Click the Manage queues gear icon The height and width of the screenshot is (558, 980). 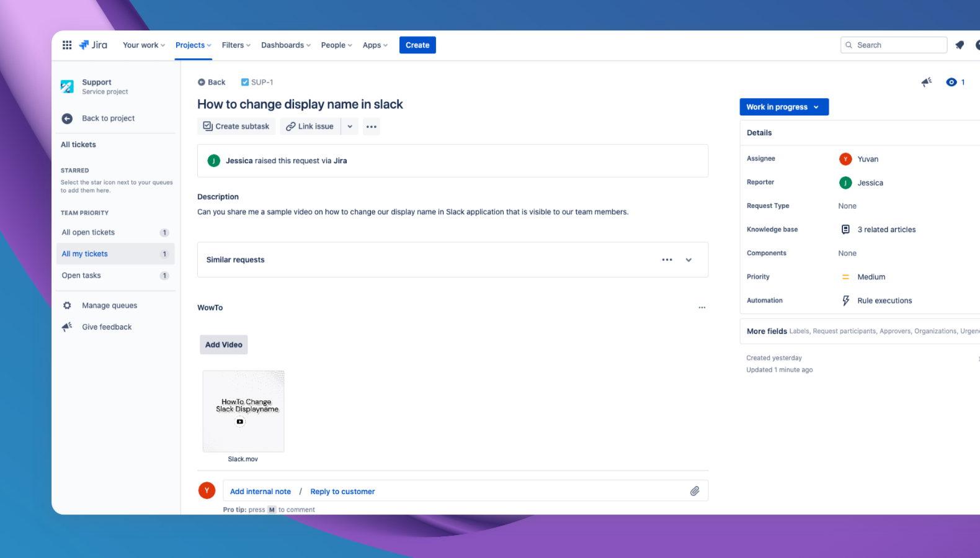tap(67, 305)
